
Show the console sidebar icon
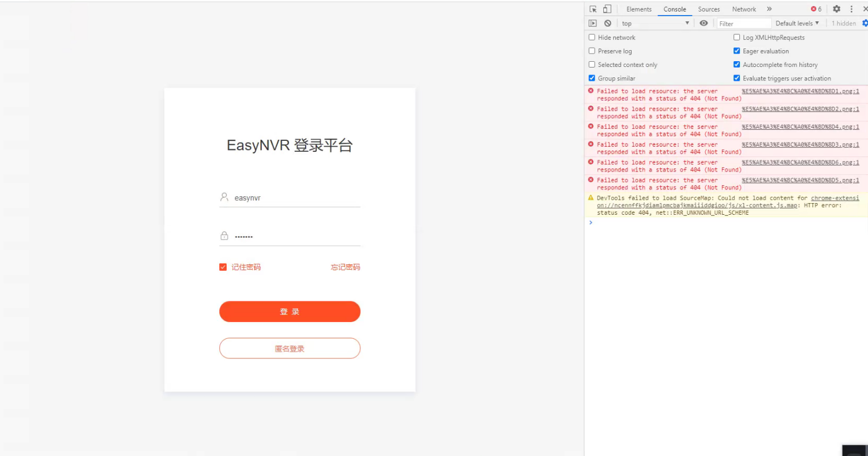[x=593, y=23]
